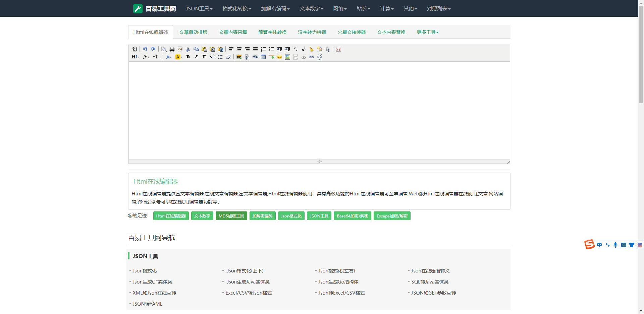Open the emoticon smiley picker
Image resolution: width=644 pixels, height=314 pixels.
279,57
